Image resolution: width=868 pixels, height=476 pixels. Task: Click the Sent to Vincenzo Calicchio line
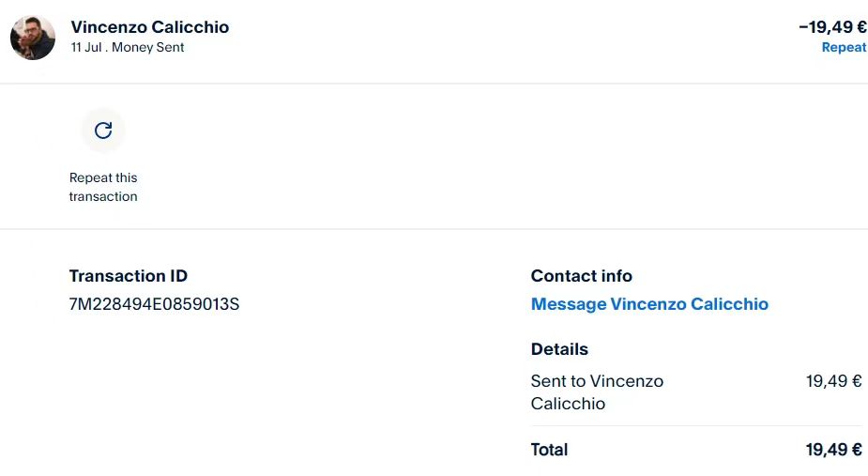pos(597,392)
